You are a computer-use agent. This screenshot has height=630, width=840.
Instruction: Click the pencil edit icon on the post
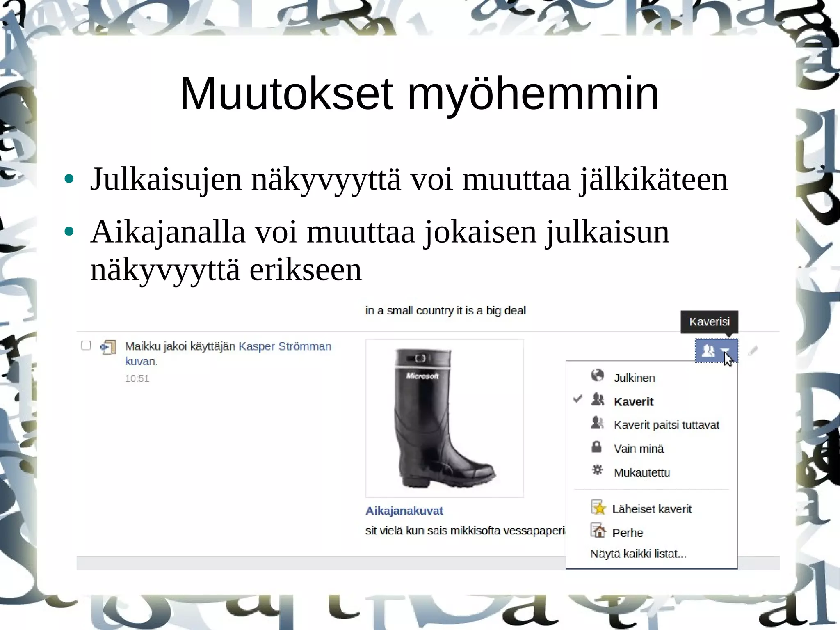point(753,351)
